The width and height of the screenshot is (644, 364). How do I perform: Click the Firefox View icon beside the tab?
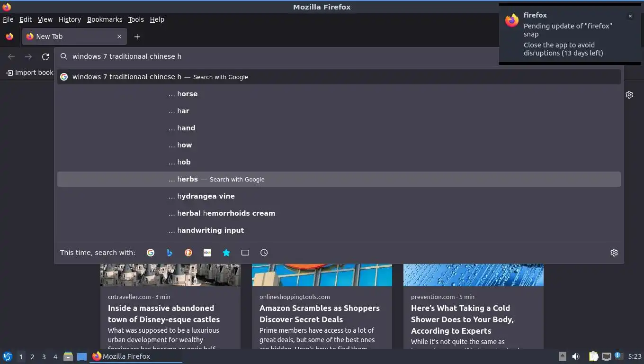[x=9, y=36]
